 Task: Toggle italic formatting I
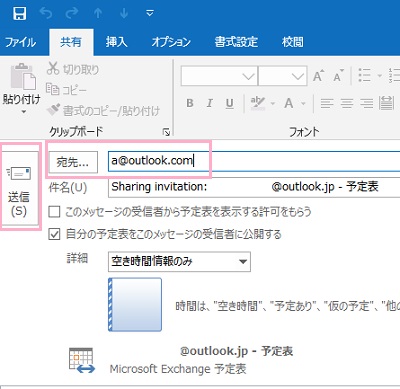tap(209, 103)
